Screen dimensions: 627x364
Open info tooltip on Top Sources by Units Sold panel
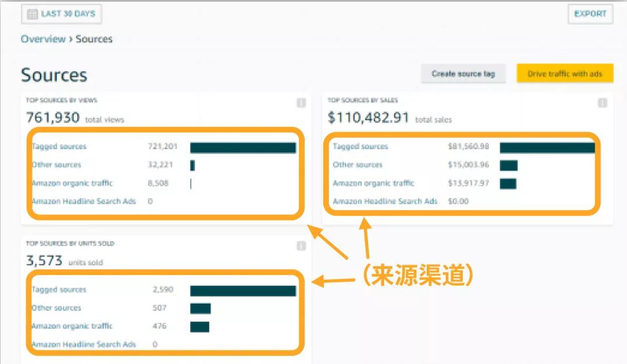pyautogui.click(x=301, y=246)
